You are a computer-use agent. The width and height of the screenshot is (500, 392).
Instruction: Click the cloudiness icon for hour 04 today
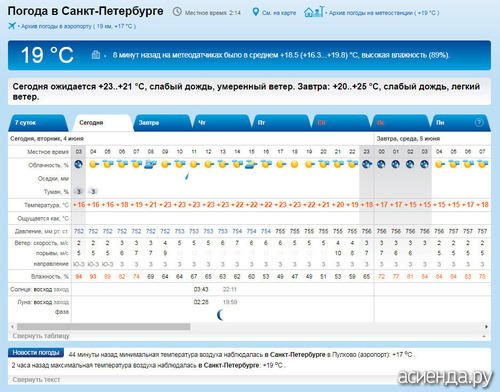[93, 164]
